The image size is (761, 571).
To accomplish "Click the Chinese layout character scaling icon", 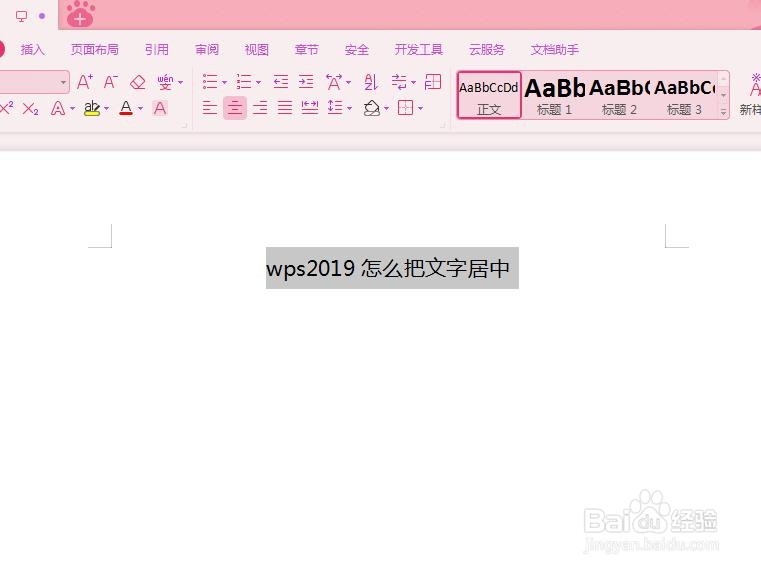I will (334, 82).
